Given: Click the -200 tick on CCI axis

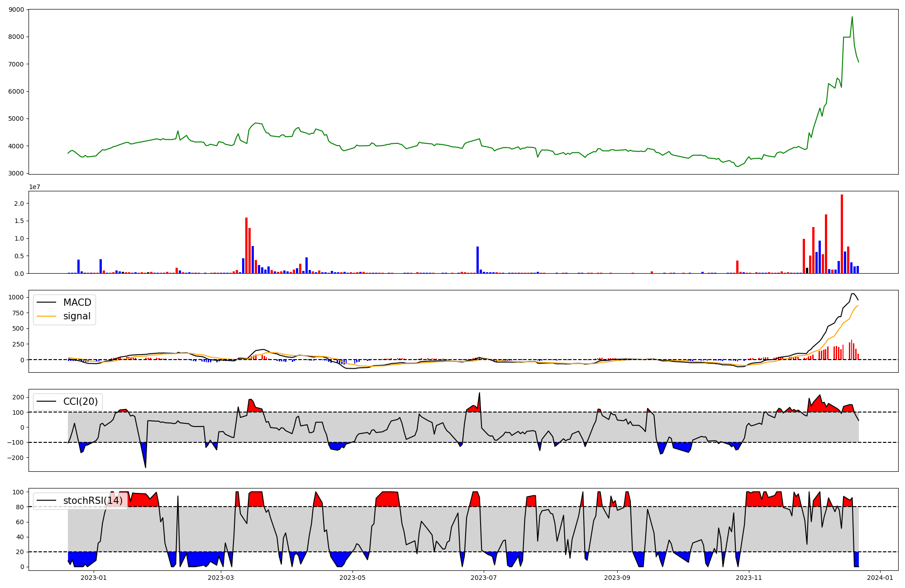Looking at the screenshot, I should (x=14, y=458).
